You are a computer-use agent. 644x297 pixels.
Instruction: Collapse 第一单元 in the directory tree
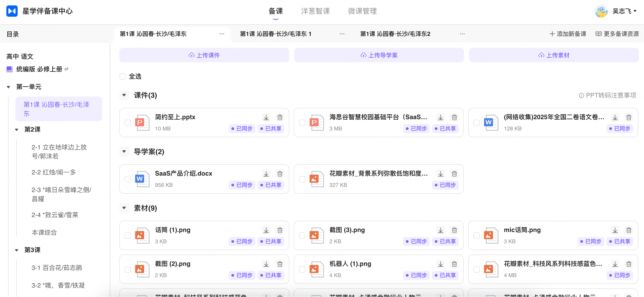pyautogui.click(x=9, y=87)
